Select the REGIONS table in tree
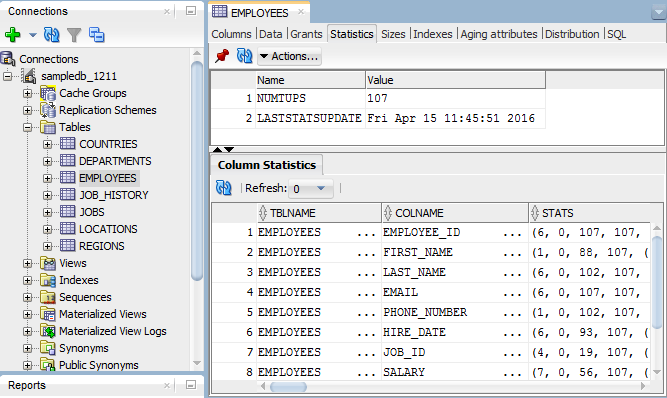 coord(102,246)
